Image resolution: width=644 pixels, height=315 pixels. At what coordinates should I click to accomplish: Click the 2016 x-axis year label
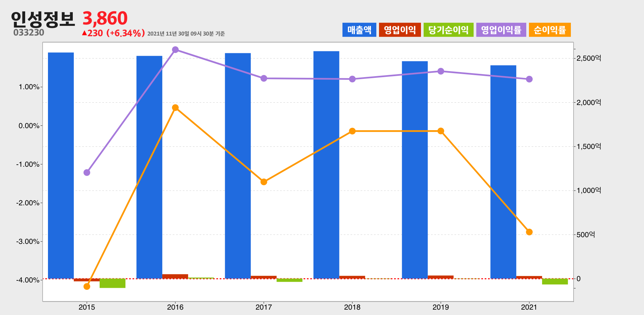click(175, 307)
